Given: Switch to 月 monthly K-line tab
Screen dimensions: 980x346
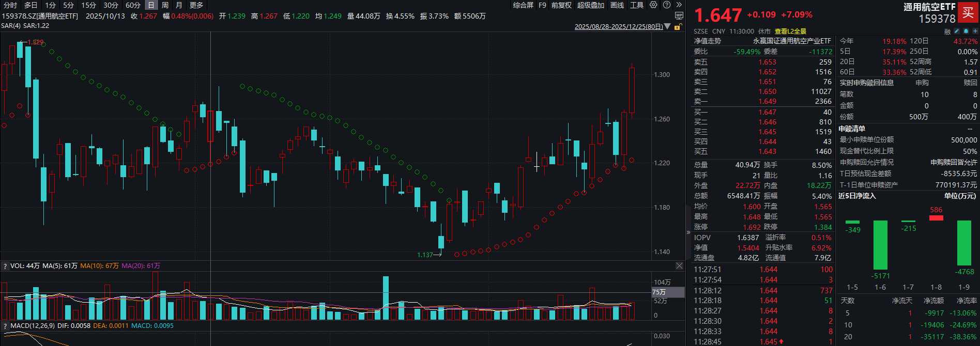Looking at the screenshot, I should (179, 5).
